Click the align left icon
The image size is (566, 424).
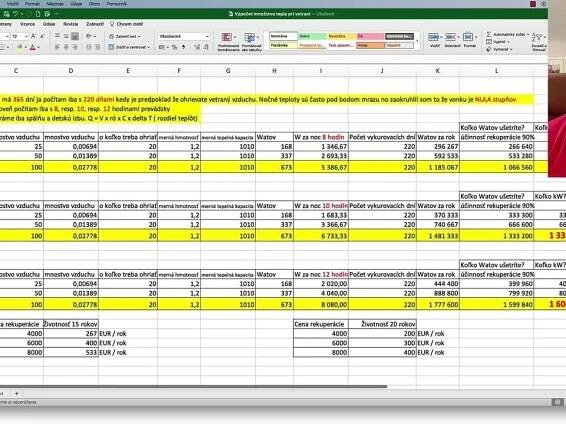click(x=57, y=47)
